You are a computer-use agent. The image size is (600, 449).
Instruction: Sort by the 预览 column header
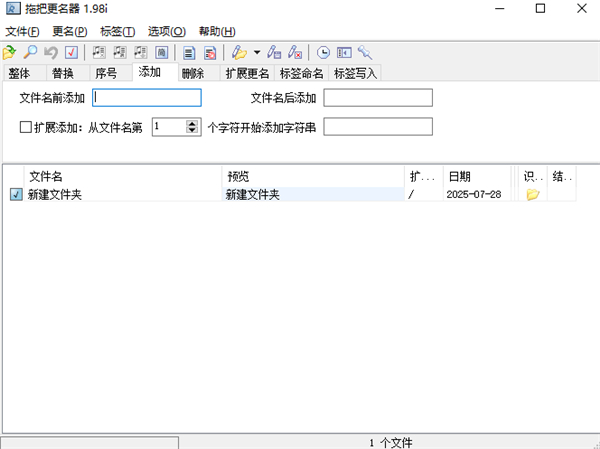313,176
